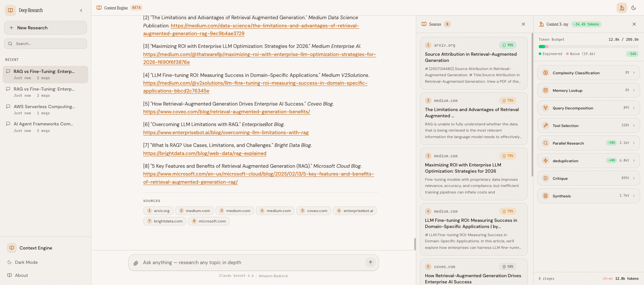This screenshot has height=285, width=644.
Task: Select Context Engine in the sidebar footer
Action: point(45,248)
